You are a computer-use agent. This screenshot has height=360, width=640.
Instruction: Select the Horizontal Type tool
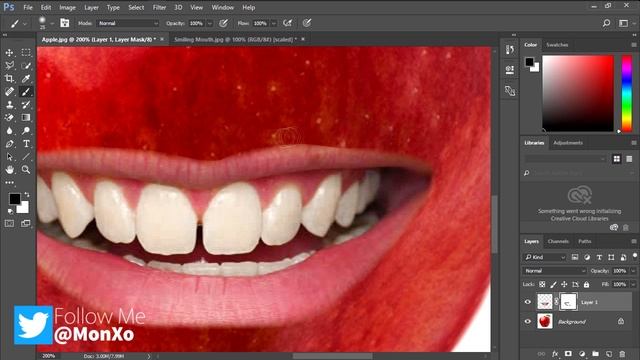(x=26, y=144)
